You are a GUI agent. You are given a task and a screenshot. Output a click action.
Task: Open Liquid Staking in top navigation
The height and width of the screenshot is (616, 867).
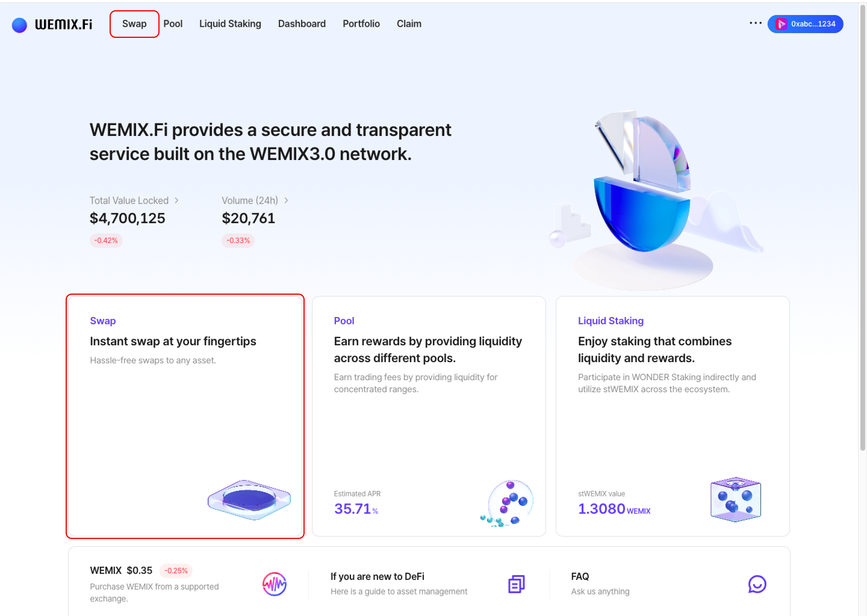230,24
